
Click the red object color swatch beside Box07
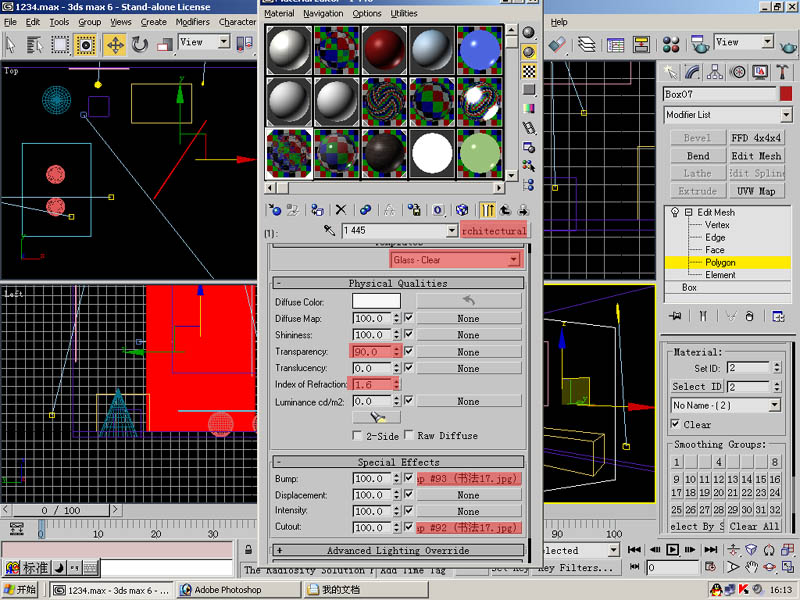click(786, 94)
